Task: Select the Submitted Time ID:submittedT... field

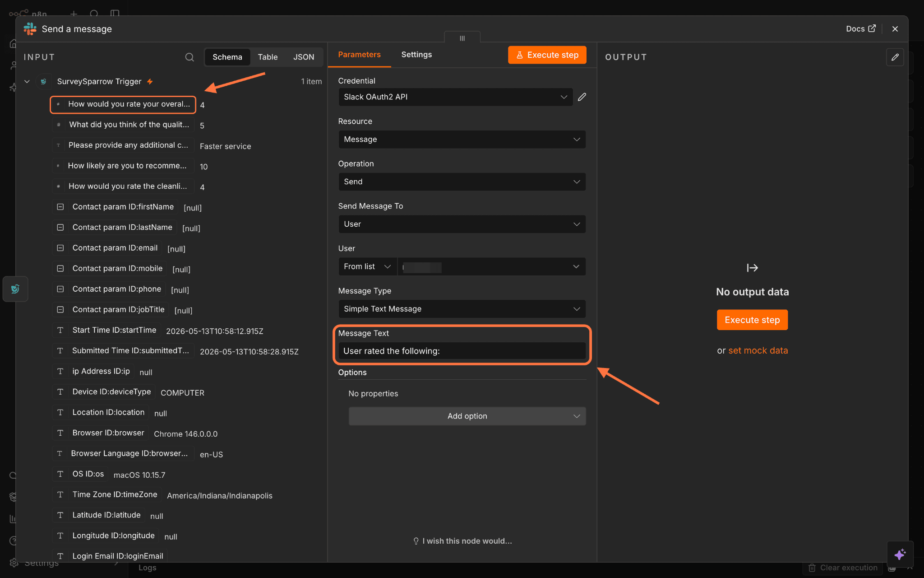Action: point(124,351)
